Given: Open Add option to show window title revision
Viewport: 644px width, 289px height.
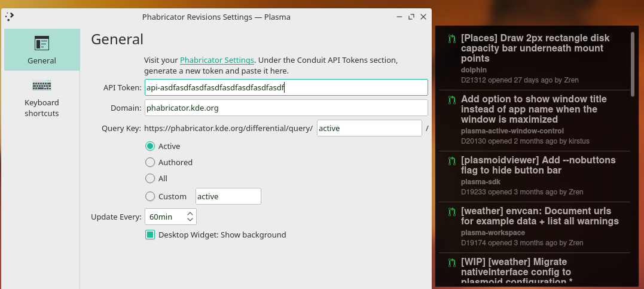Looking at the screenshot, I should point(534,109).
